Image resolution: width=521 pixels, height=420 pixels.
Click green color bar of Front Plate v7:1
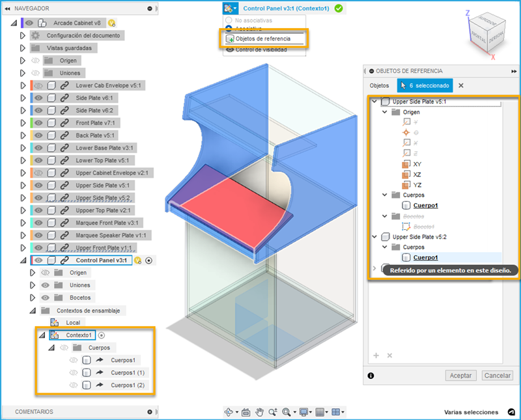pyautogui.click(x=31, y=123)
